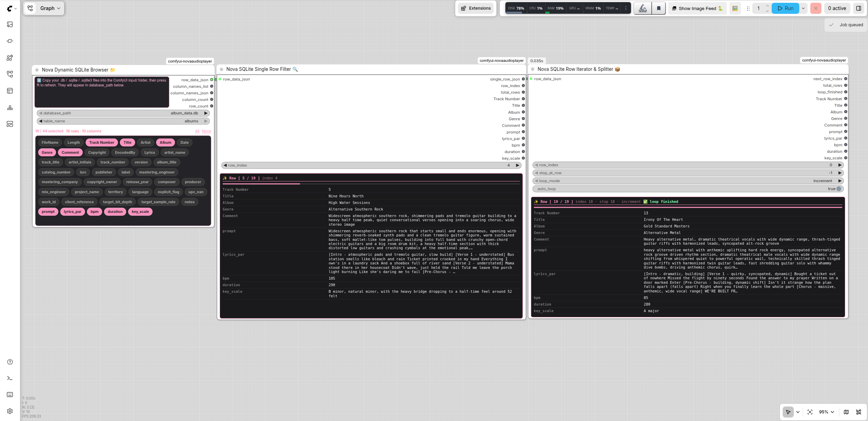
Task: Fit view to canvas icon
Action: pos(810,412)
